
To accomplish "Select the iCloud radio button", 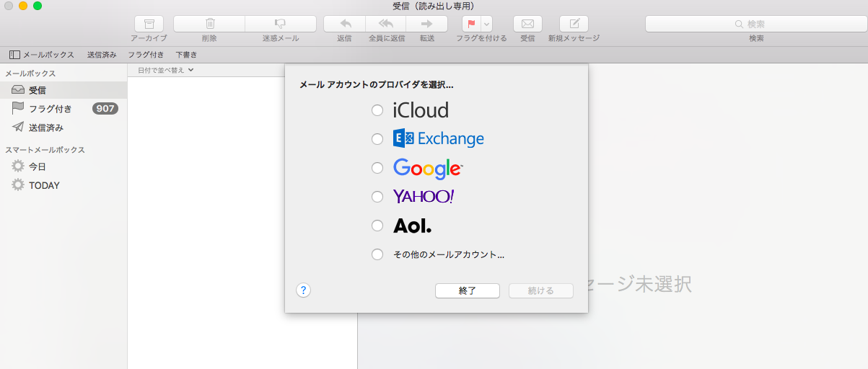I will tap(377, 110).
